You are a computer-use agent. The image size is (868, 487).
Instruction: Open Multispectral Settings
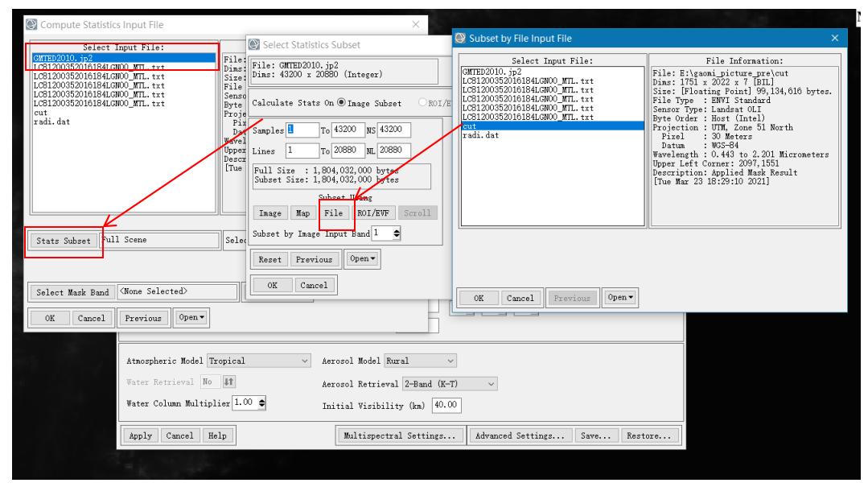[x=400, y=435]
